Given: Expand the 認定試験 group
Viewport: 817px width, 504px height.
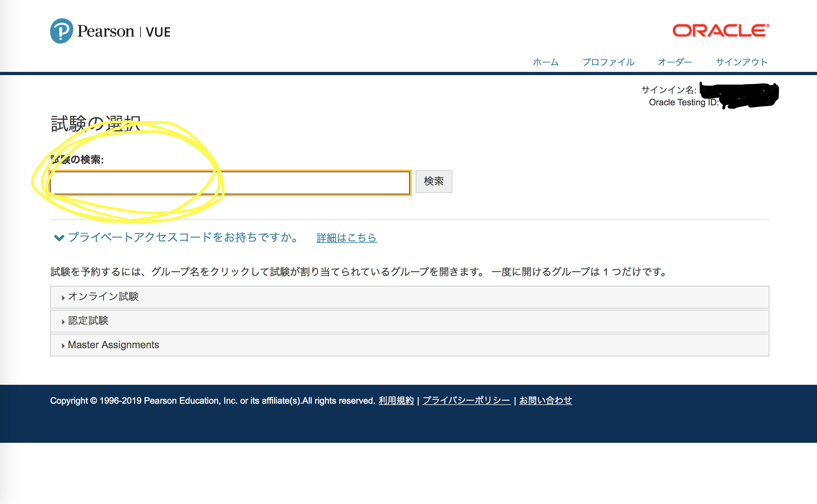Looking at the screenshot, I should (x=88, y=321).
